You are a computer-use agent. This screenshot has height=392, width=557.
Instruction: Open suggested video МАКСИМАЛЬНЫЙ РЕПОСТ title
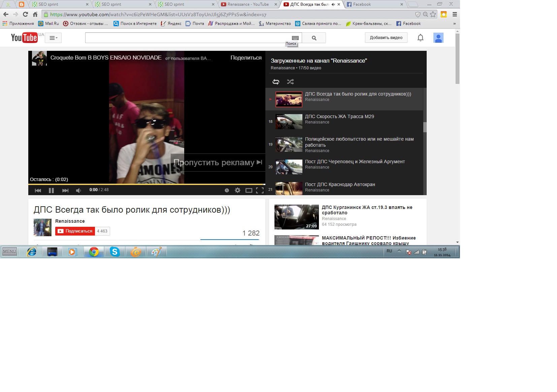coord(369,240)
